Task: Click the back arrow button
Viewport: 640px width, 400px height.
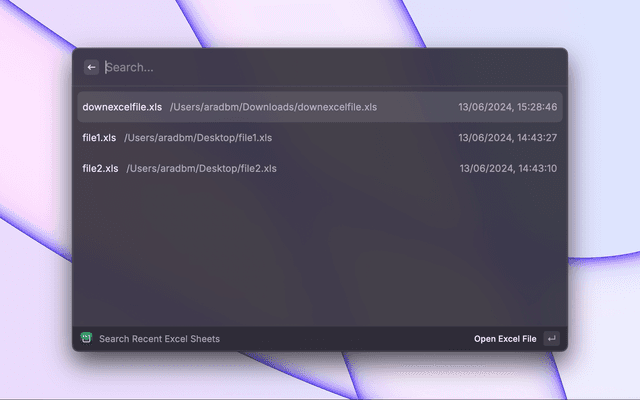Action: pos(92,67)
